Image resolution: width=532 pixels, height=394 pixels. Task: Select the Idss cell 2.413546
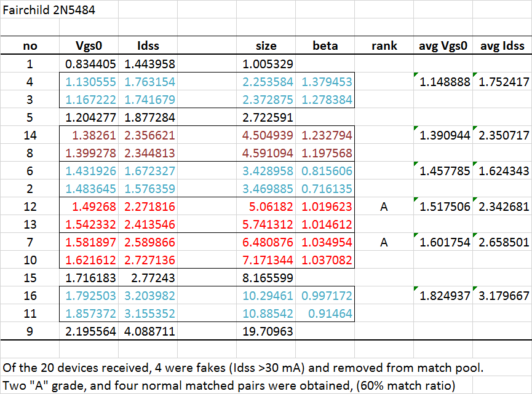point(148,224)
